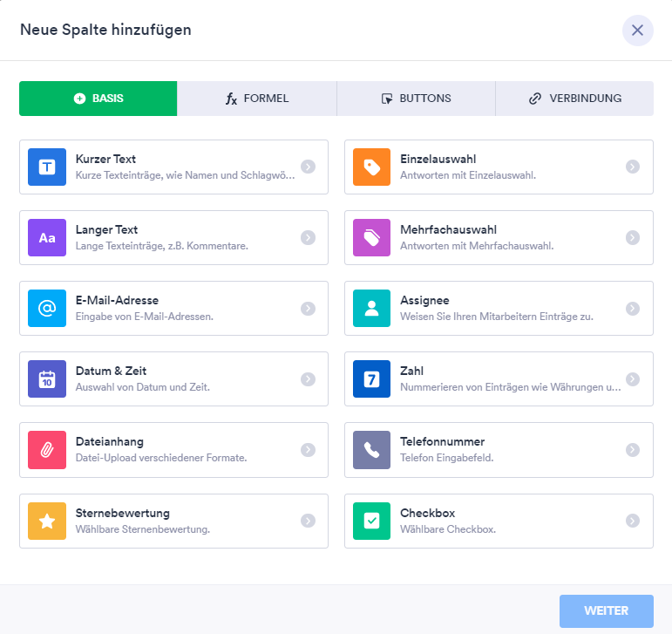Image resolution: width=672 pixels, height=634 pixels.
Task: Open the Checkbox arrow chevron
Action: (x=633, y=521)
